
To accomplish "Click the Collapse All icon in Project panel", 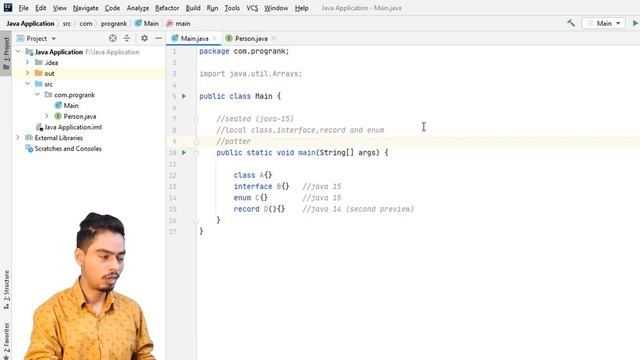I will [127, 38].
